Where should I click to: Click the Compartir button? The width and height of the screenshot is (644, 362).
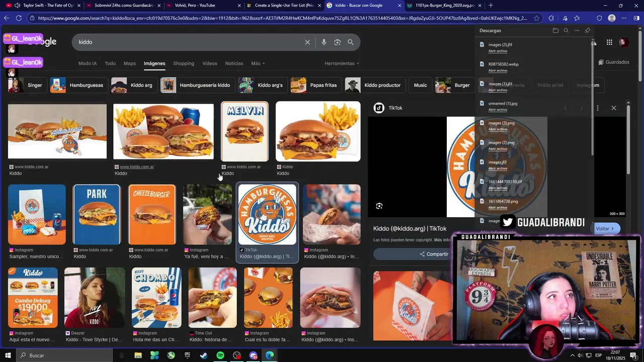click(434, 254)
